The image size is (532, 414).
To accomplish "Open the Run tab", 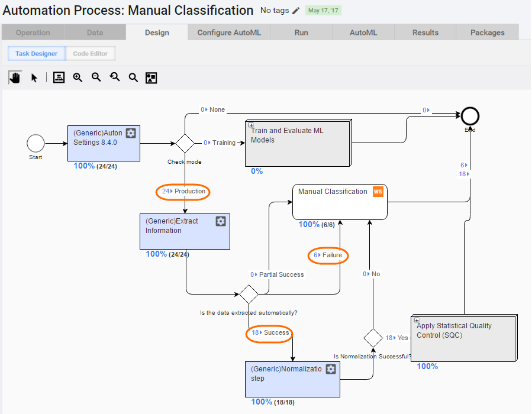I will click(301, 33).
